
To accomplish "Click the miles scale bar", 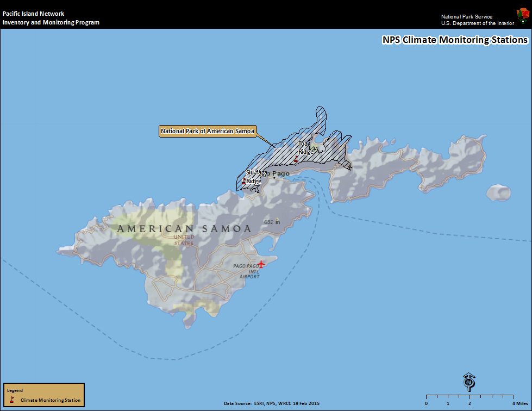I will [x=470, y=396].
